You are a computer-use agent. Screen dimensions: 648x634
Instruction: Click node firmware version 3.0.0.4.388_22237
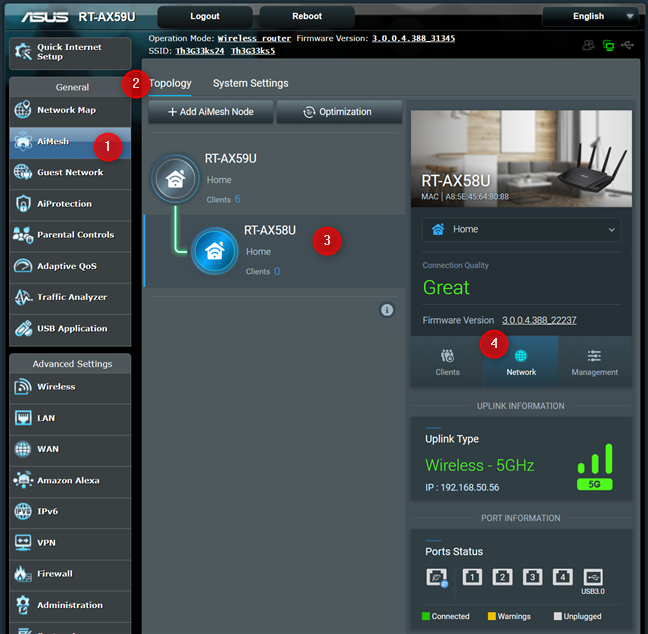(x=539, y=320)
